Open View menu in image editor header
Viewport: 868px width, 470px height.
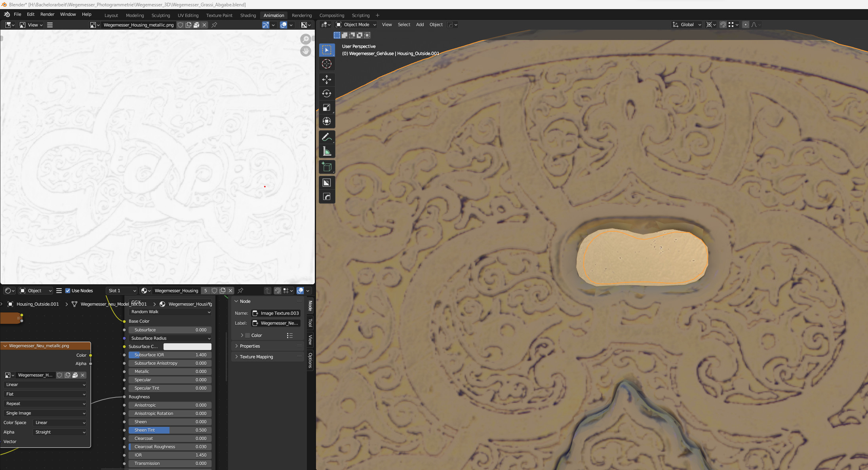(x=32, y=25)
